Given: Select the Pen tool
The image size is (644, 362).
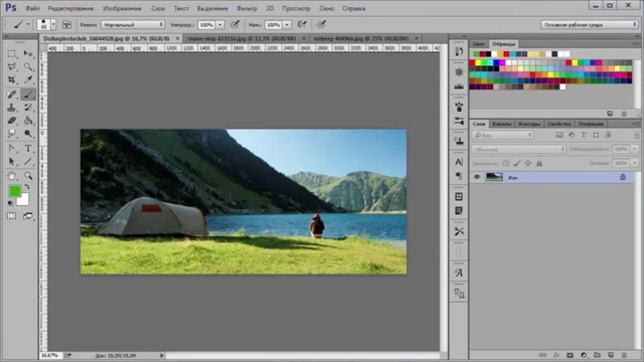Looking at the screenshot, I should 12,148.
